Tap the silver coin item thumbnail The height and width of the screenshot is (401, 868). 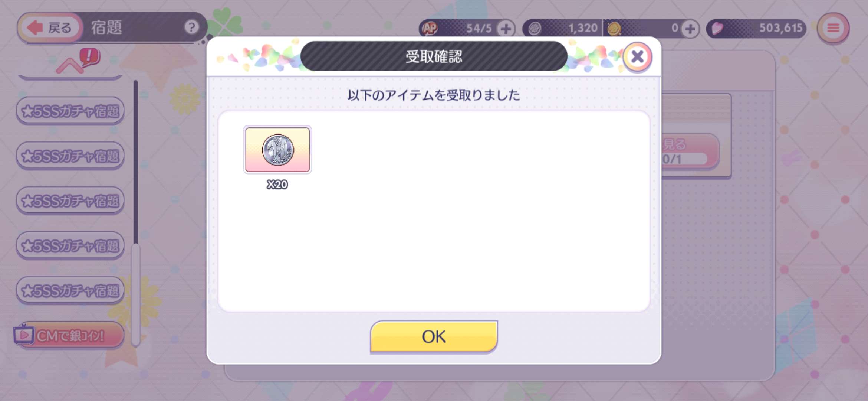pyautogui.click(x=277, y=150)
